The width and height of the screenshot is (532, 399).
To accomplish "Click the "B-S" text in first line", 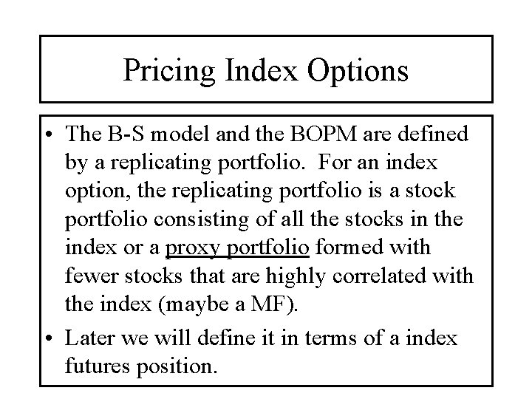I will click(126, 134).
